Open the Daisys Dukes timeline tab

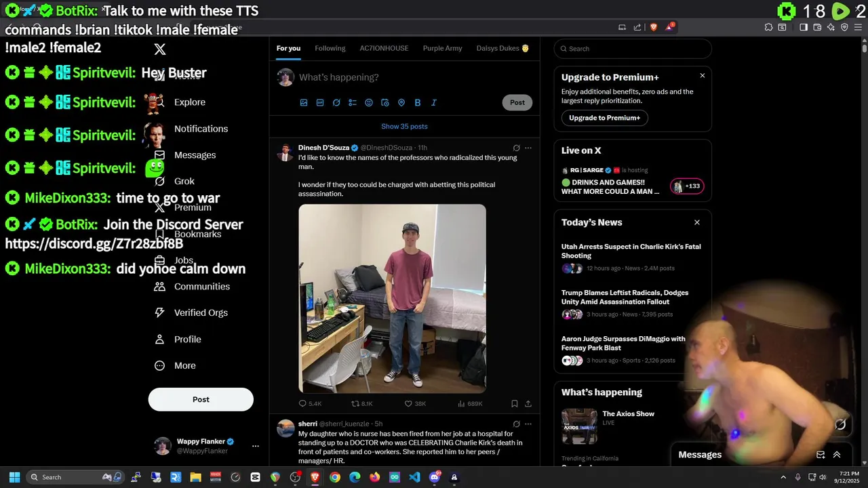(x=502, y=48)
